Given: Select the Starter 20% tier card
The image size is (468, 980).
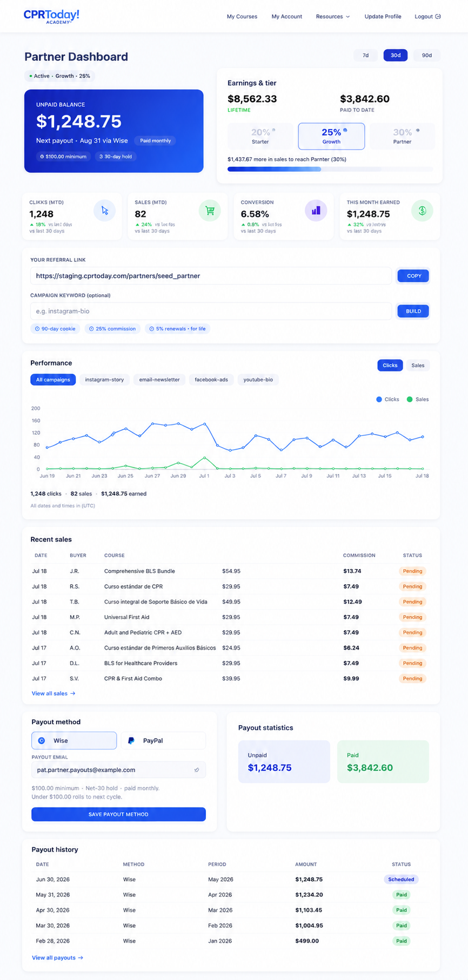Looking at the screenshot, I should point(260,136).
